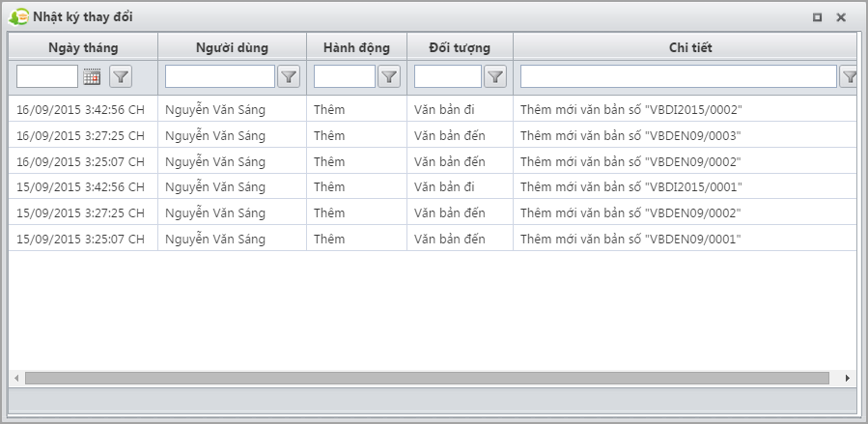Viewport: 868px width, 424px height.
Task: Focus the Ngày tháng date filter field
Action: pyautogui.click(x=47, y=77)
